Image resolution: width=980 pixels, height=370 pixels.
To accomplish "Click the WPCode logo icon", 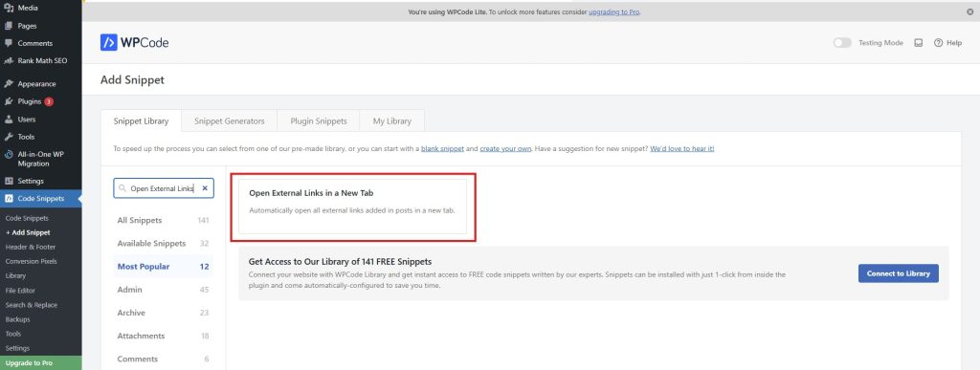I will (109, 42).
